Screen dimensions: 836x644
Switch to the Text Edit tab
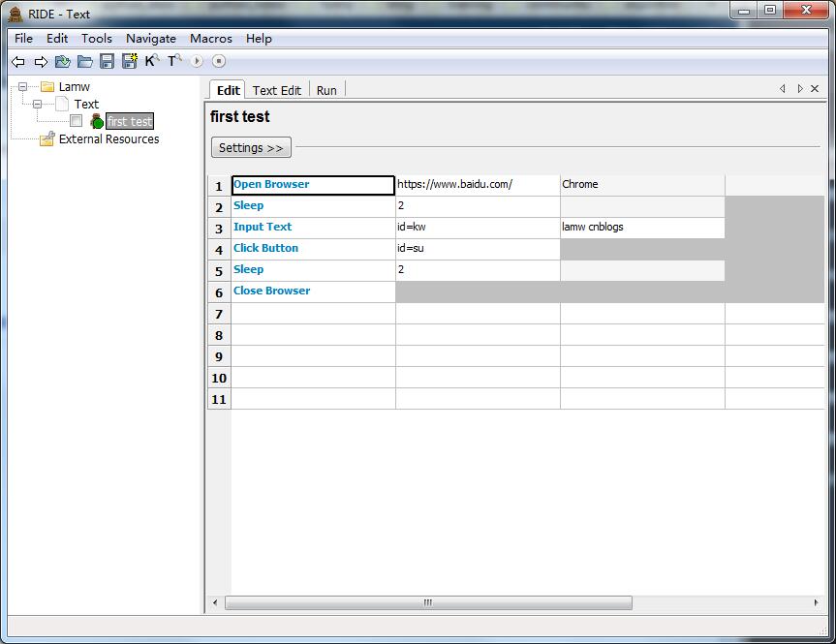277,90
